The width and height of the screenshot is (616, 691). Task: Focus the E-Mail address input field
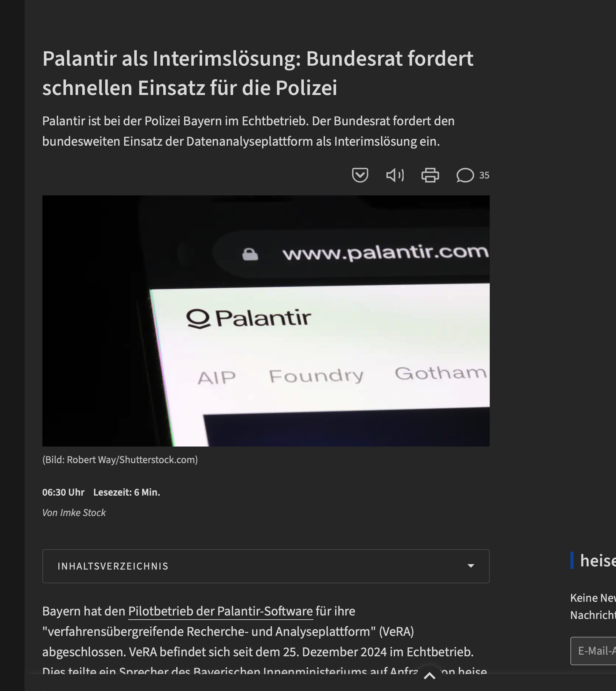593,651
